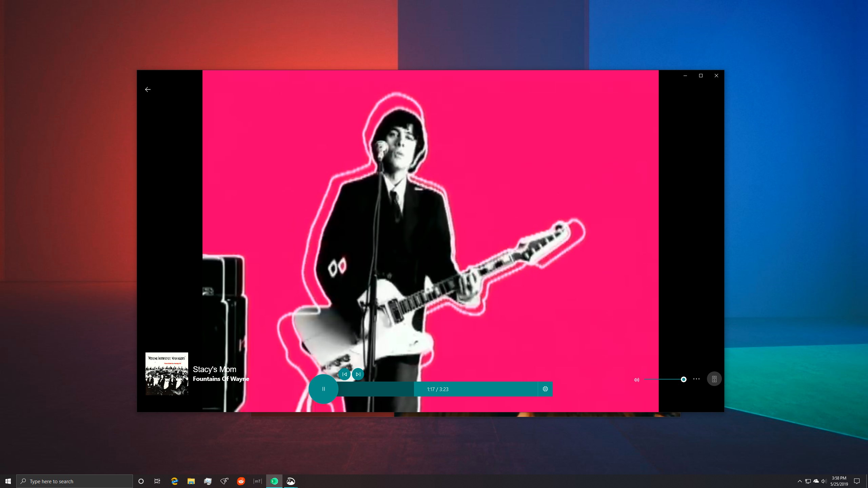
Task: Click the Stacy's Mom song title
Action: point(214,369)
